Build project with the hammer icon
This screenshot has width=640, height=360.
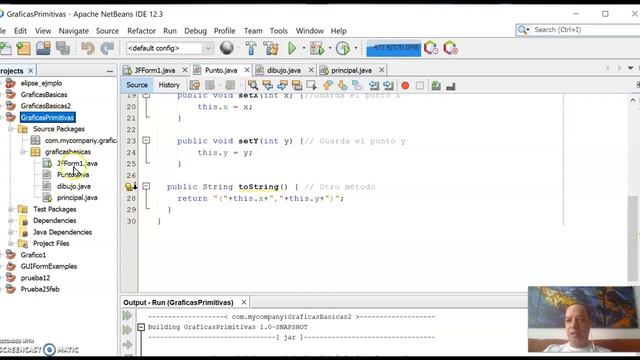pos(251,48)
